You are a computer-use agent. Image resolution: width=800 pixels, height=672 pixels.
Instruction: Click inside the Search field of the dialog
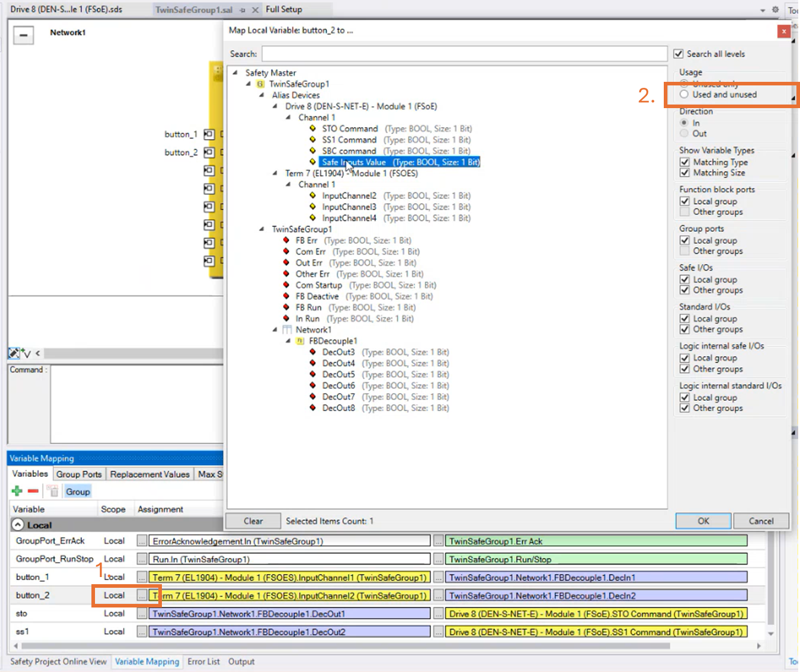coord(465,54)
